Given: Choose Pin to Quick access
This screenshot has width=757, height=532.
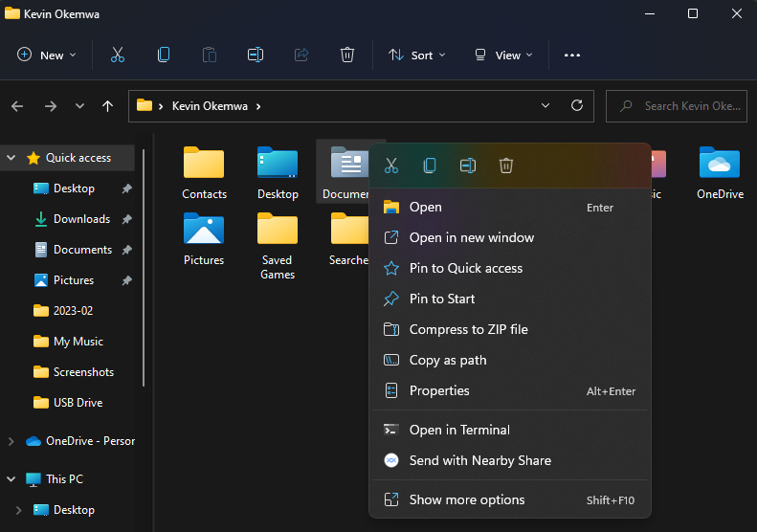Looking at the screenshot, I should tap(466, 268).
